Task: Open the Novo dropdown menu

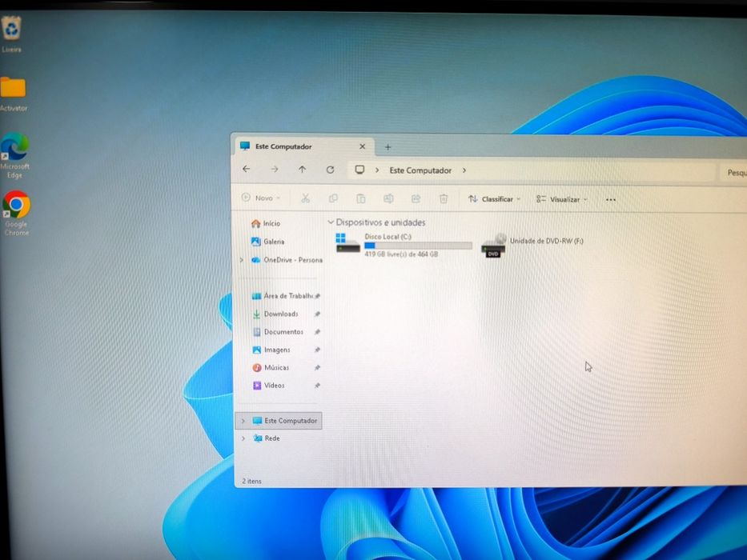Action: pos(261,198)
